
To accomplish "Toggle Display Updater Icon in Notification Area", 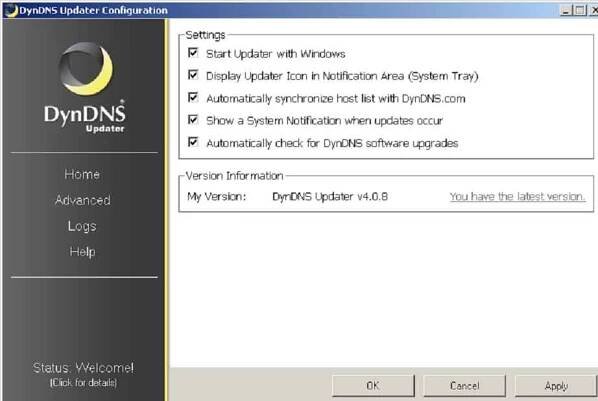I will pos(193,74).
